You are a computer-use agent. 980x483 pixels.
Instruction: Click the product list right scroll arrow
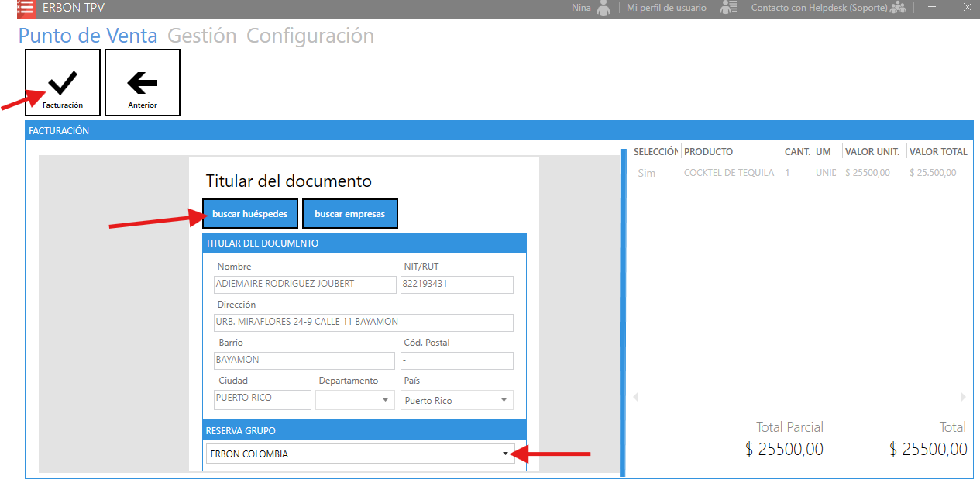point(963,397)
